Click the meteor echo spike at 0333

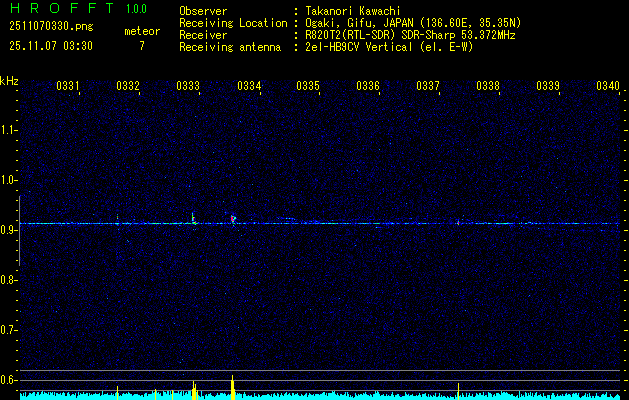pyautogui.click(x=193, y=218)
